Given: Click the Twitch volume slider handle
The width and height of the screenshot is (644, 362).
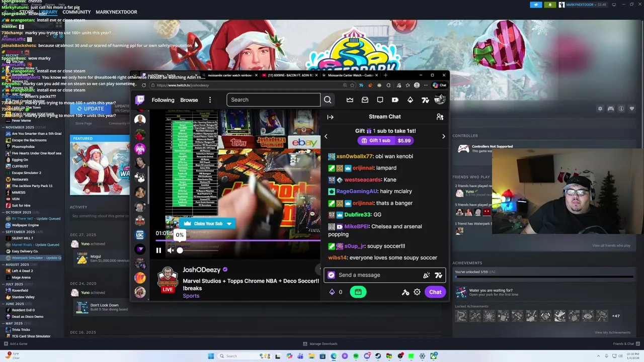Looking at the screenshot, I should pyautogui.click(x=180, y=250).
